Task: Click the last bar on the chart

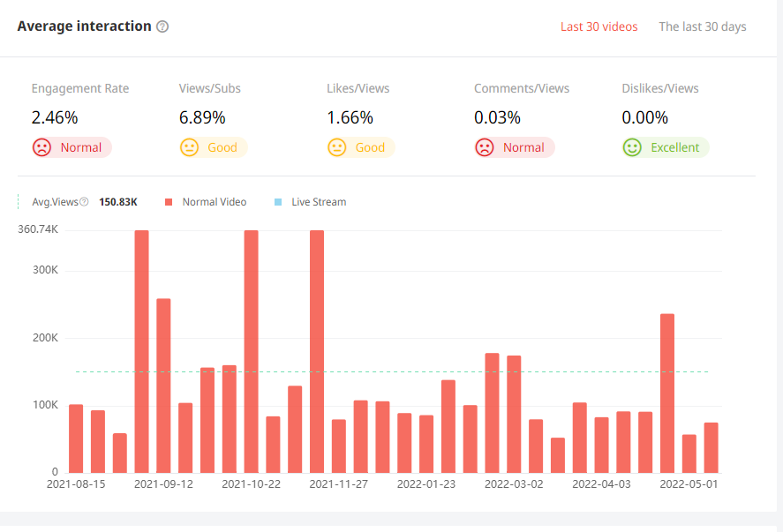Action: (x=711, y=447)
